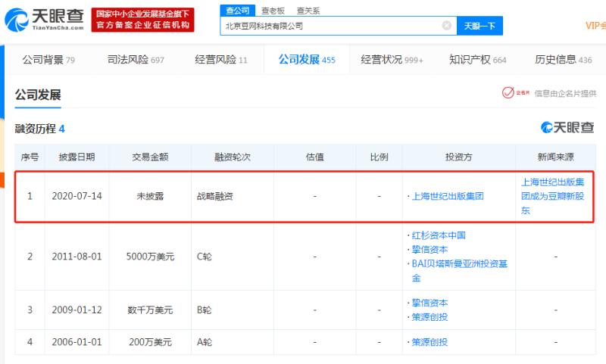606x364 pixels.
Task: Clear the search field with the X icon
Action: pyautogui.click(x=446, y=26)
